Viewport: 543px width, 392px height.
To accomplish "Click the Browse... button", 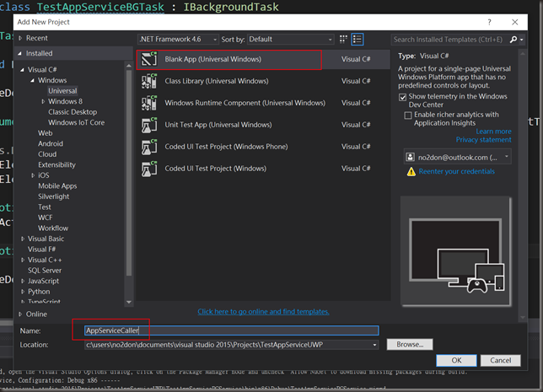I will coord(410,345).
